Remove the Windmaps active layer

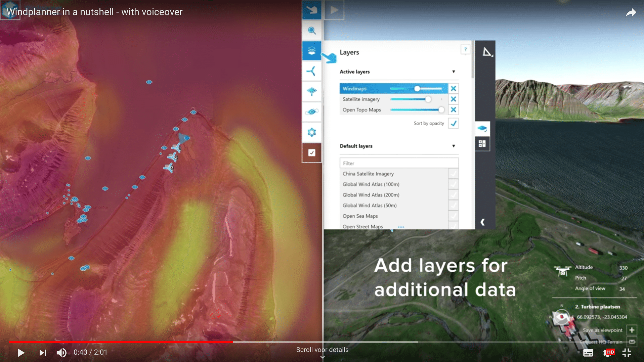point(453,89)
